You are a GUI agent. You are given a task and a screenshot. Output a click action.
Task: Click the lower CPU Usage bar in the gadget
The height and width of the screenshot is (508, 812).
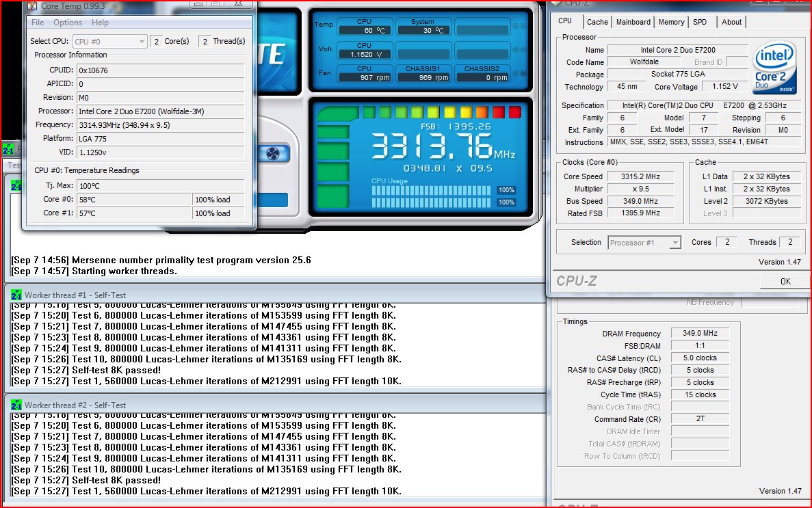tap(431, 202)
